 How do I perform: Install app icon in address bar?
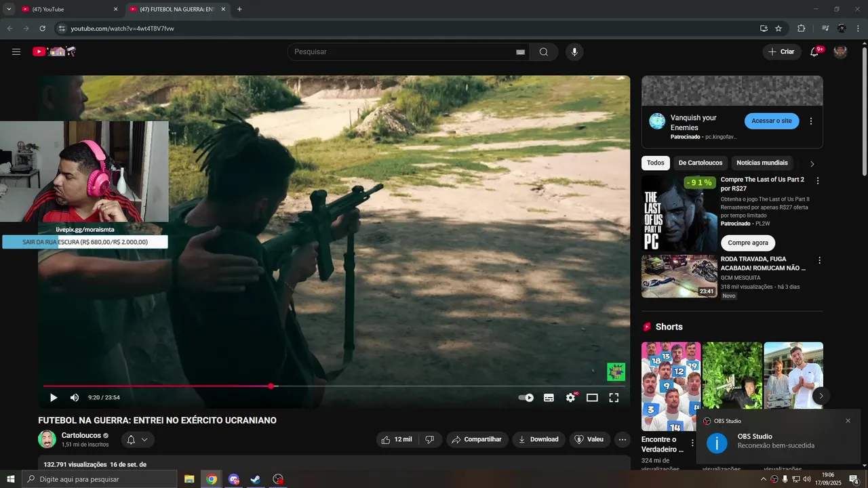tap(764, 28)
